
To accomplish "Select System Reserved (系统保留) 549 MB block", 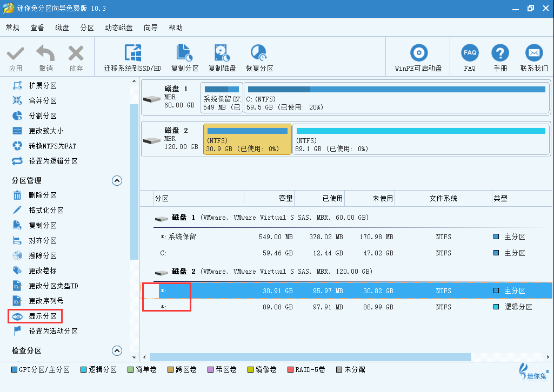I will pyautogui.click(x=222, y=98).
